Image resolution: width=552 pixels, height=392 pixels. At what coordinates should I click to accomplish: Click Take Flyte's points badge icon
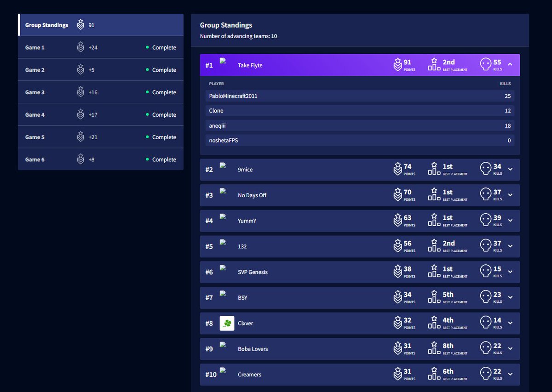(397, 65)
